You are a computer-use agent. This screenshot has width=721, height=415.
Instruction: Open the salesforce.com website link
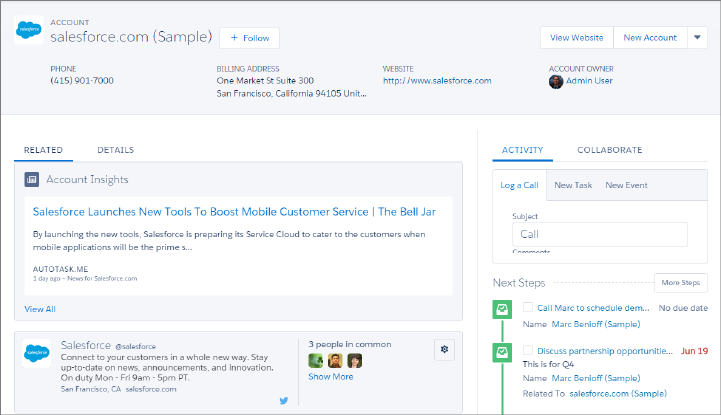437,81
